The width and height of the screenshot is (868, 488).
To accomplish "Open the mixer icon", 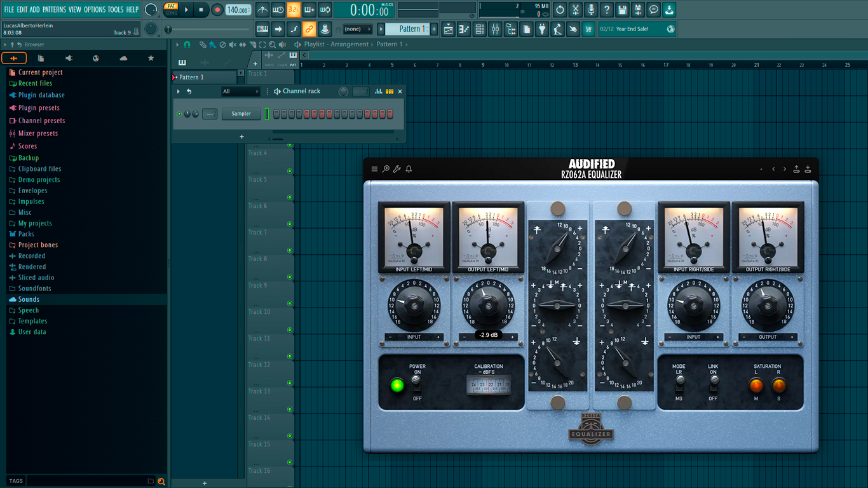I will pos(495,29).
